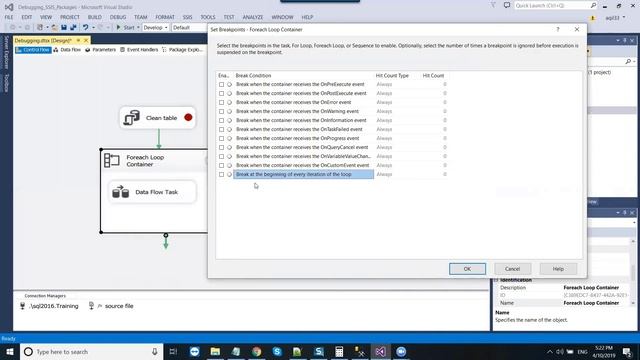Enable the OnCustomEvent breakpoint checkbox

[x=221, y=165]
